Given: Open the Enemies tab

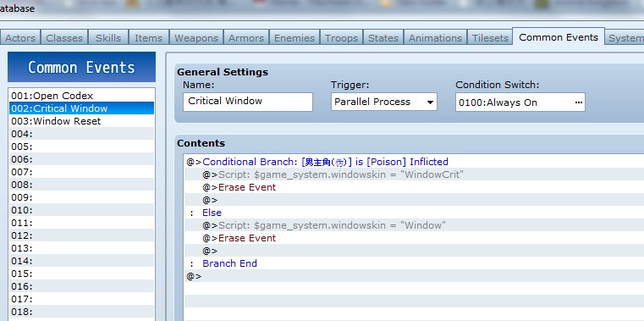Looking at the screenshot, I should [294, 38].
